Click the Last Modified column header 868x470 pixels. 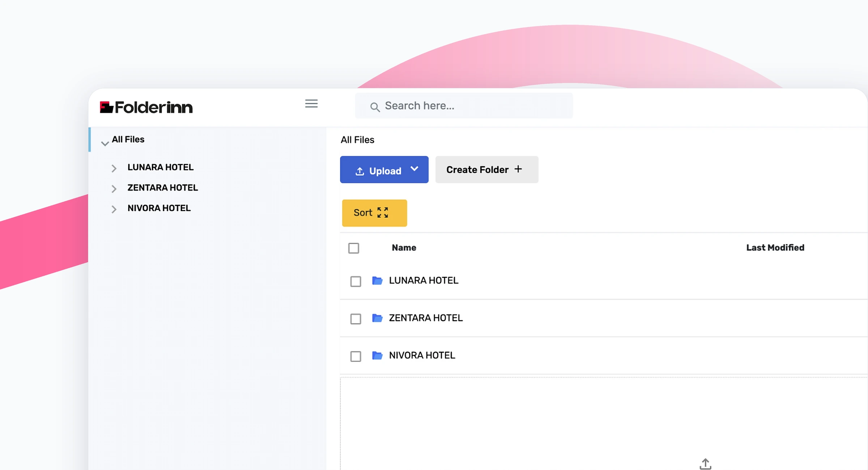click(775, 248)
